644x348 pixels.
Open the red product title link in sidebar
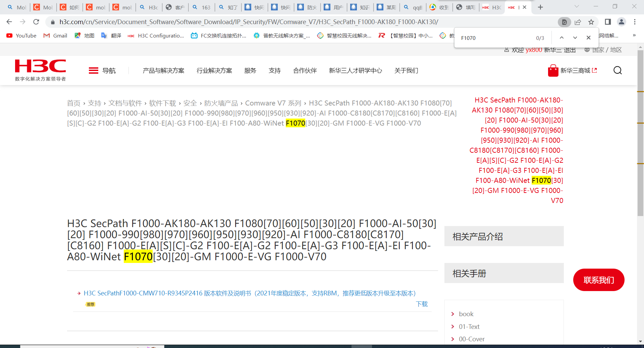pos(517,150)
